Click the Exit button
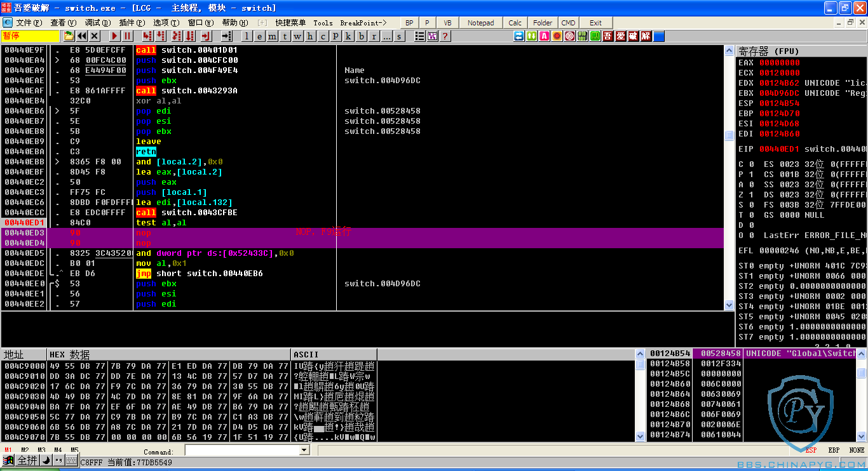The image size is (868, 471). tap(595, 23)
